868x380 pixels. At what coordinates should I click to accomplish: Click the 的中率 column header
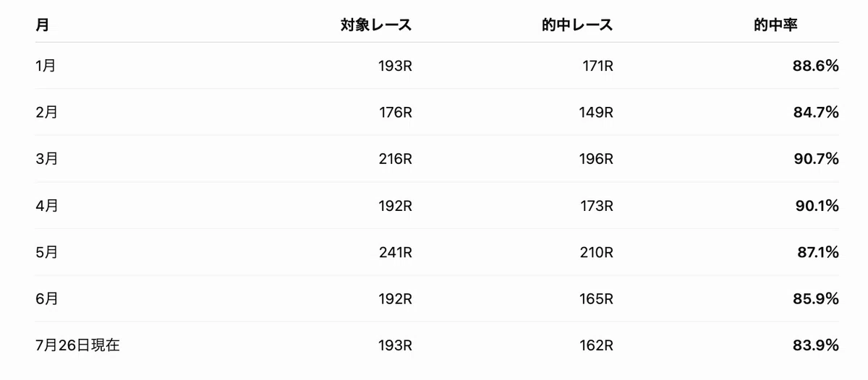click(775, 25)
